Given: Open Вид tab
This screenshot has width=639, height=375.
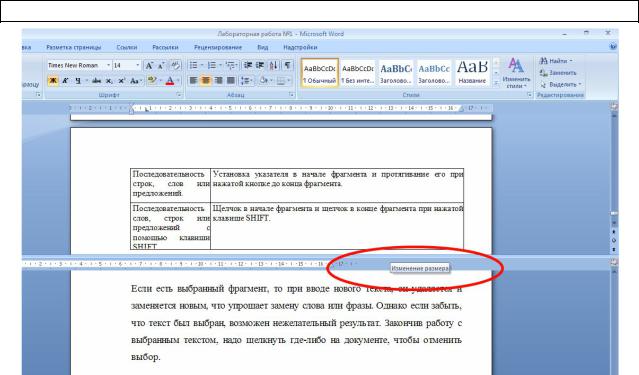Looking at the screenshot, I should coord(262,47).
